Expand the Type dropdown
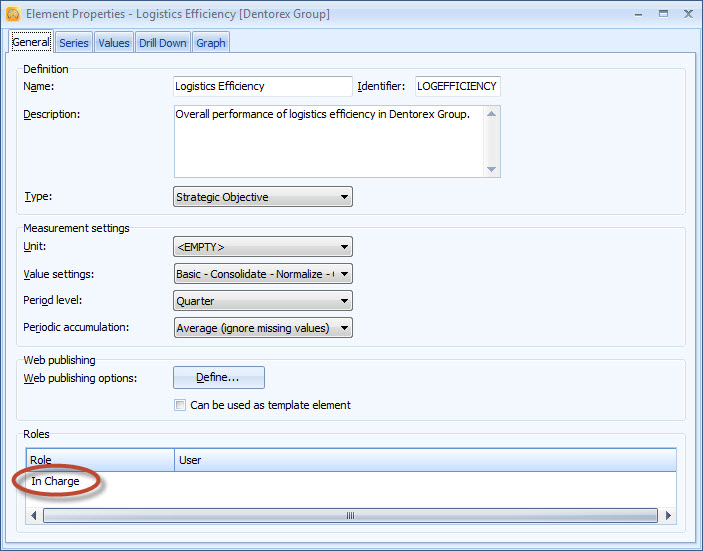 pos(263,197)
